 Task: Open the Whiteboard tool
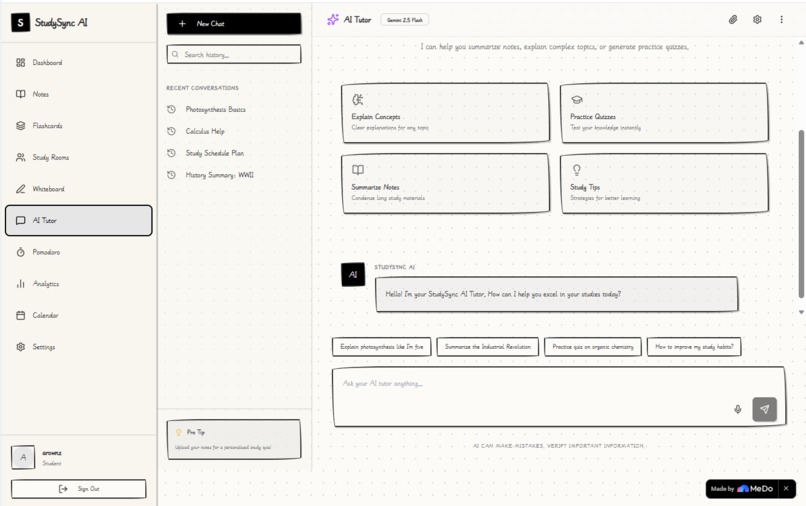click(79, 189)
